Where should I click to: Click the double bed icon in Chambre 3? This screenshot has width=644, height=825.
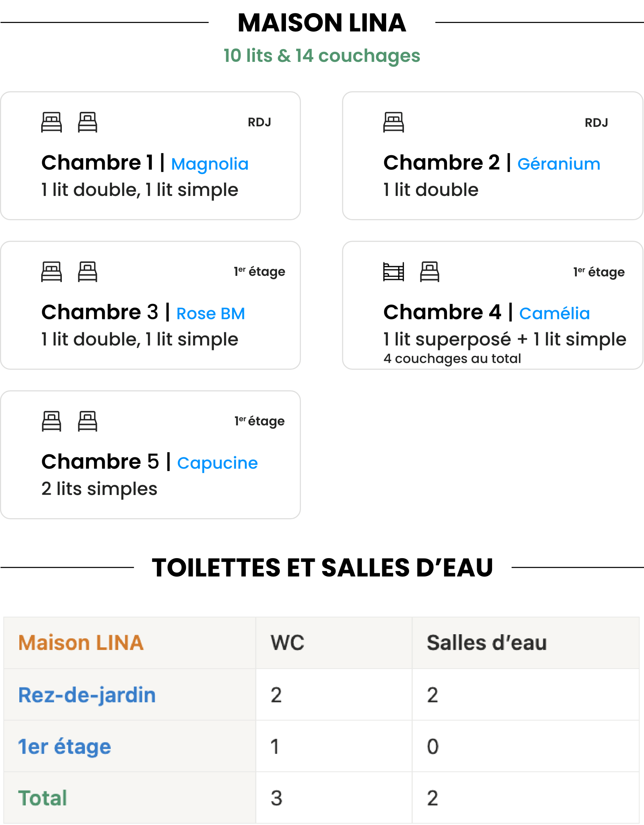click(51, 272)
